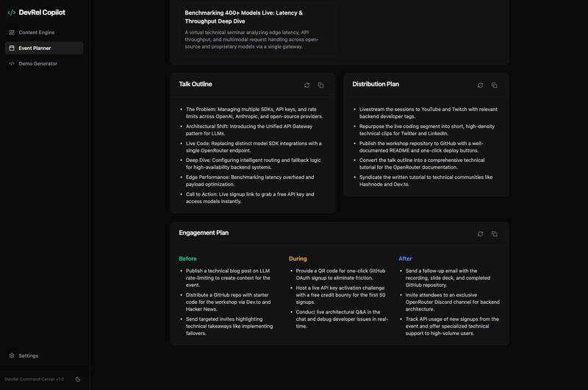Screen dimensions: 588x390
Task: Click the DevRel Command Center v1.0 text
Action: click(35, 379)
